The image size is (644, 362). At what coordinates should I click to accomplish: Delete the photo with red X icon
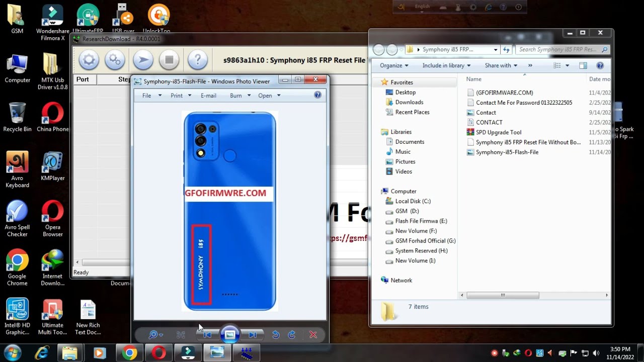pyautogui.click(x=313, y=335)
